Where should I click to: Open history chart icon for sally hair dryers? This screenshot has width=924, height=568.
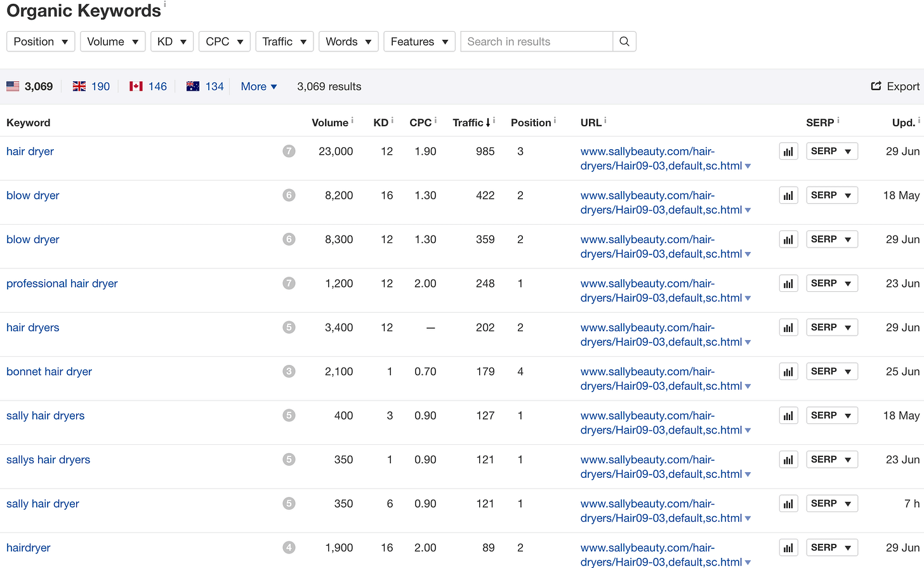(788, 416)
